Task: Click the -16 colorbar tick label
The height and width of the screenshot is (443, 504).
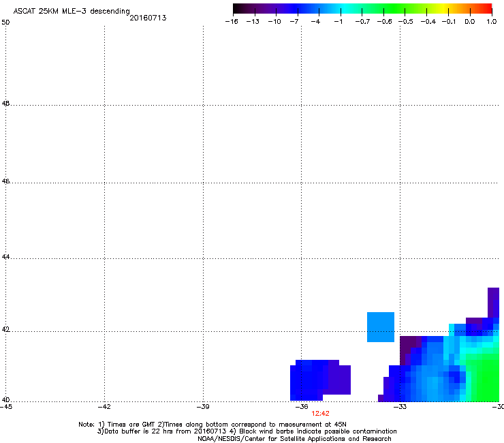Action: point(232,22)
